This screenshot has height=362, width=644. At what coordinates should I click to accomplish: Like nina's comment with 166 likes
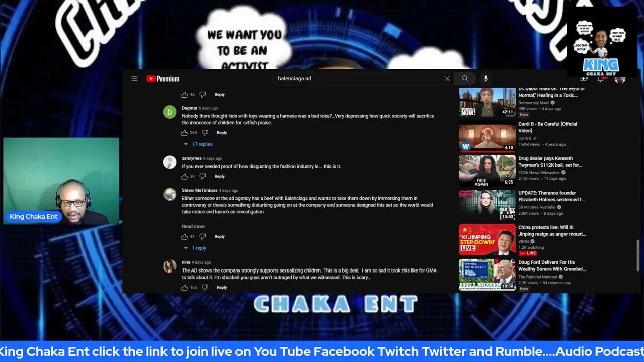[x=184, y=287]
